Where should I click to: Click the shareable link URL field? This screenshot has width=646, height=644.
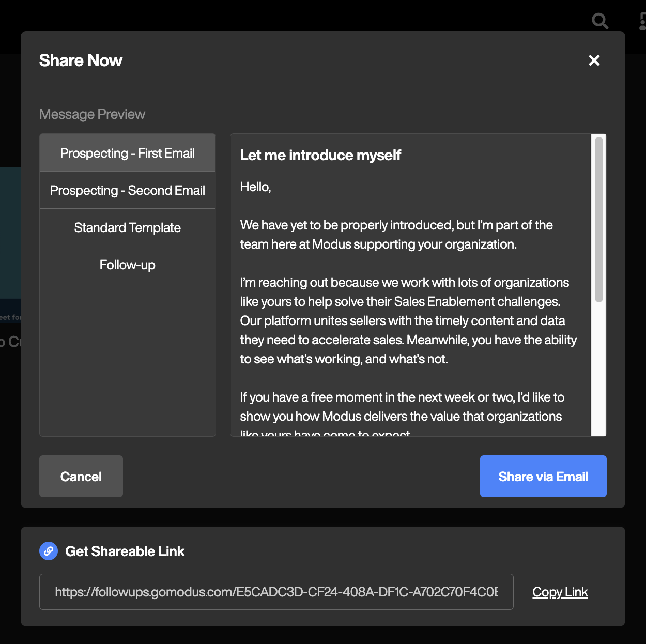(x=276, y=592)
